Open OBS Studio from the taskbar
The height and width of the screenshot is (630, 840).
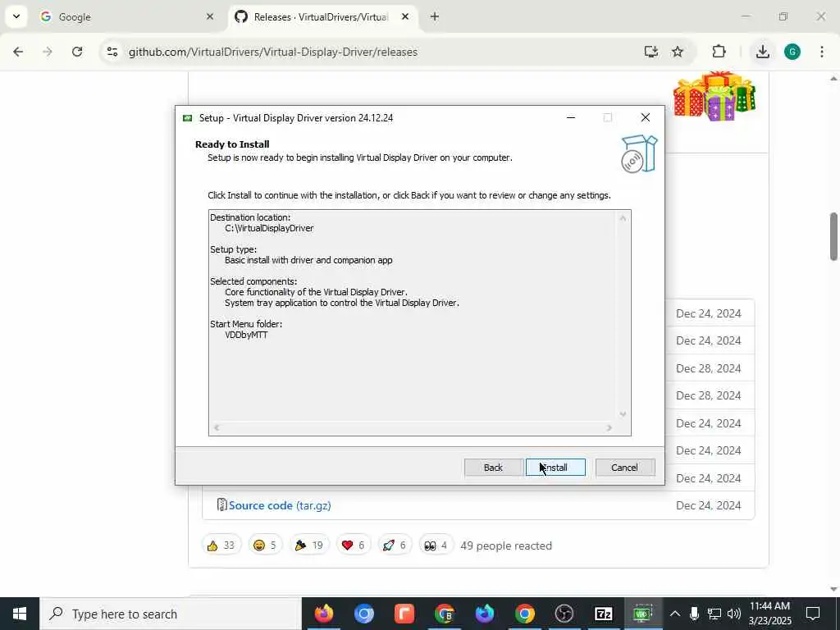(x=564, y=614)
